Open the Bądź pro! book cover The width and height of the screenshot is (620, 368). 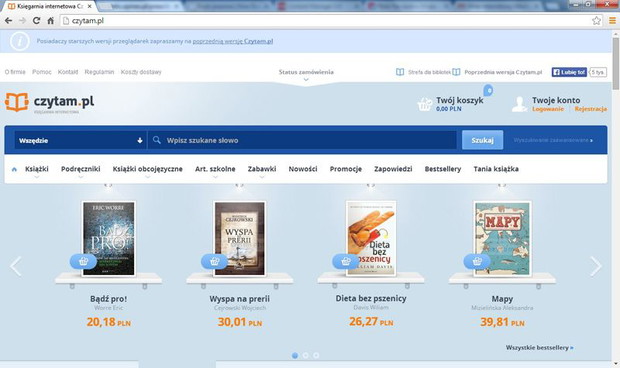[109, 238]
